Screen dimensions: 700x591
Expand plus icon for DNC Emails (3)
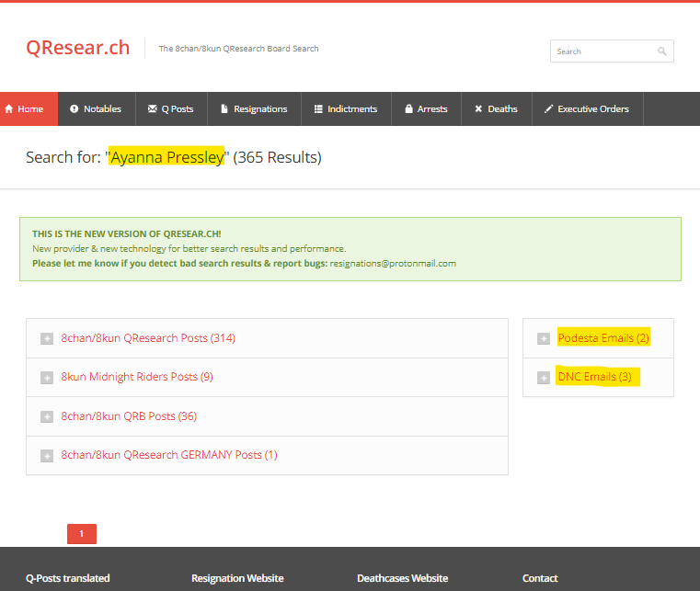[x=544, y=378]
